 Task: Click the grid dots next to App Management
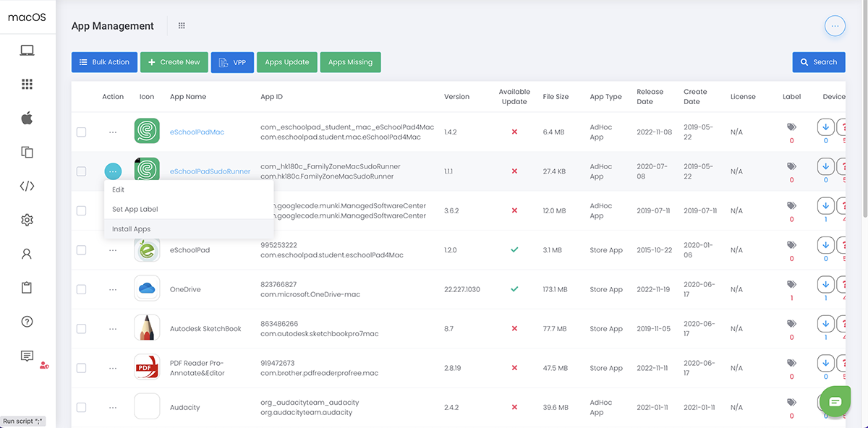[182, 26]
